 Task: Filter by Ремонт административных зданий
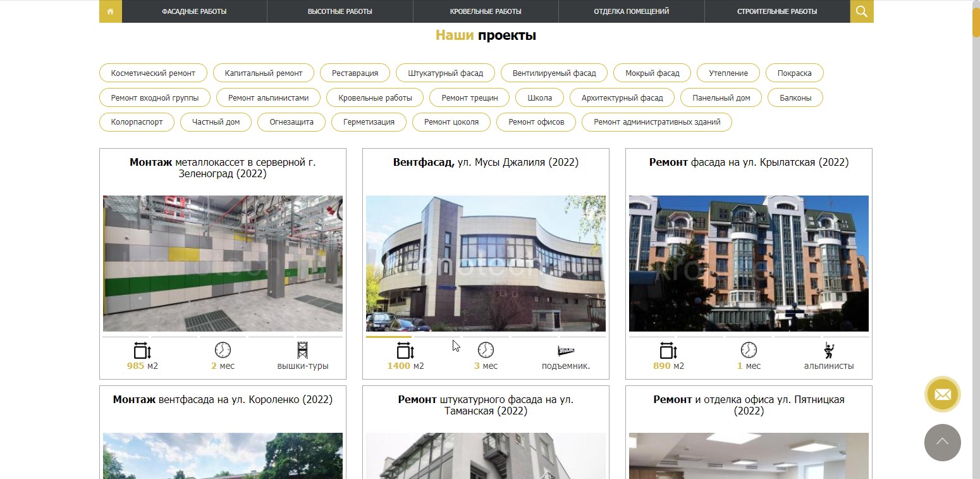[657, 122]
